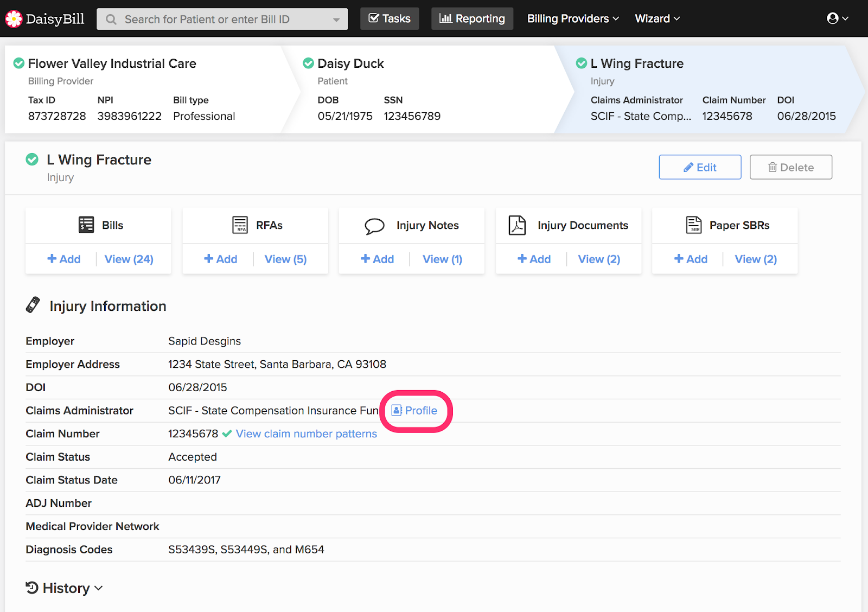Click the Edit injury button
Viewport: 868px width, 612px height.
(700, 167)
